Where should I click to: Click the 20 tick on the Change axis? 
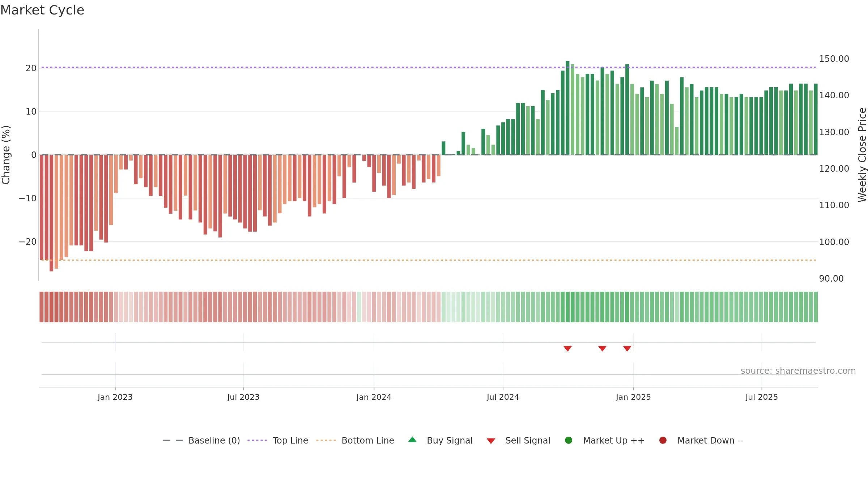pos(31,68)
